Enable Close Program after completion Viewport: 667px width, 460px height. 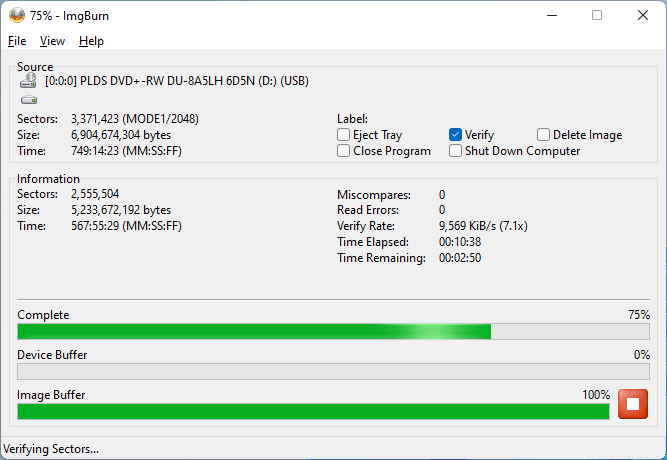pos(344,151)
